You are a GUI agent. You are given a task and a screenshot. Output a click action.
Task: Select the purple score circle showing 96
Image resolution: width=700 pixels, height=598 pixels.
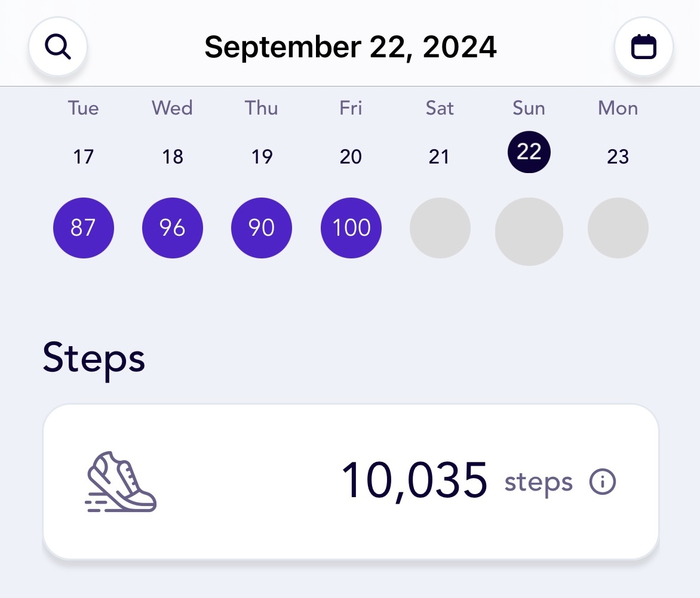click(x=173, y=228)
